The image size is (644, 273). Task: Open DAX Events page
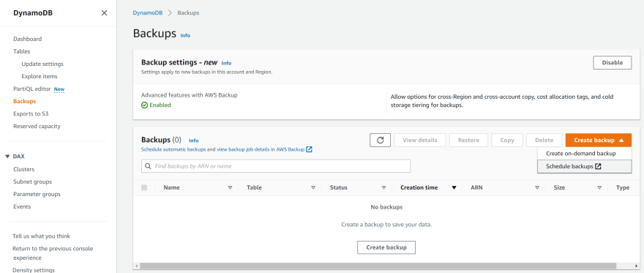(22, 206)
